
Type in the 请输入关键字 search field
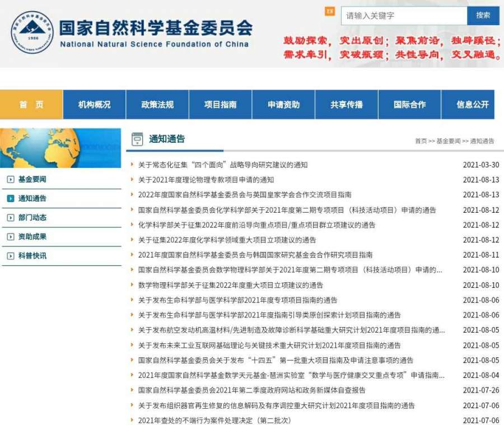click(x=403, y=16)
